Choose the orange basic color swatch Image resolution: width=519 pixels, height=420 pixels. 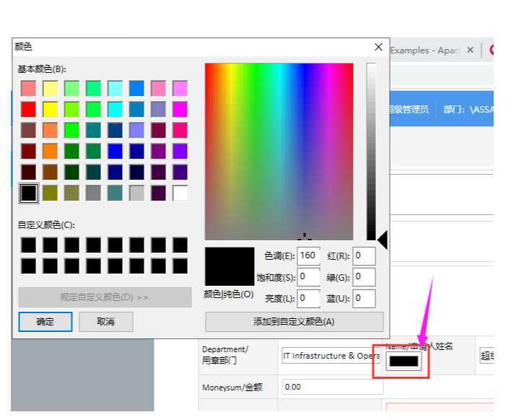tap(51, 152)
